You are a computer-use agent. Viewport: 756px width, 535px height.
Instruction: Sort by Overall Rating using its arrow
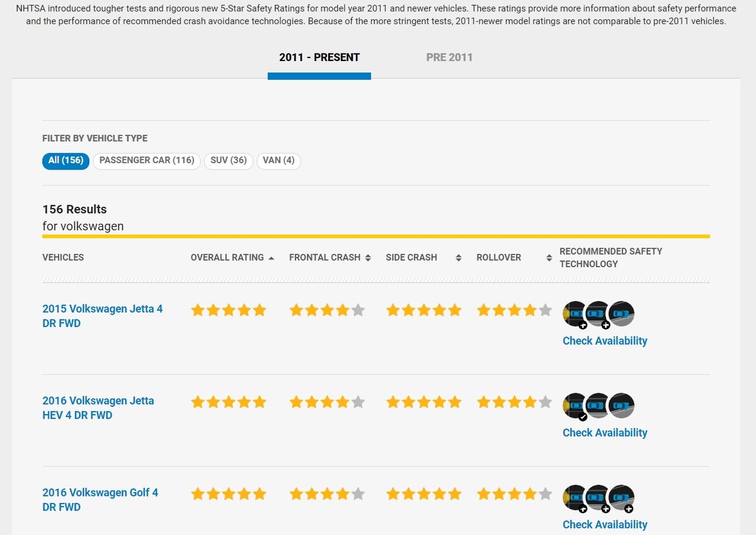click(x=271, y=258)
